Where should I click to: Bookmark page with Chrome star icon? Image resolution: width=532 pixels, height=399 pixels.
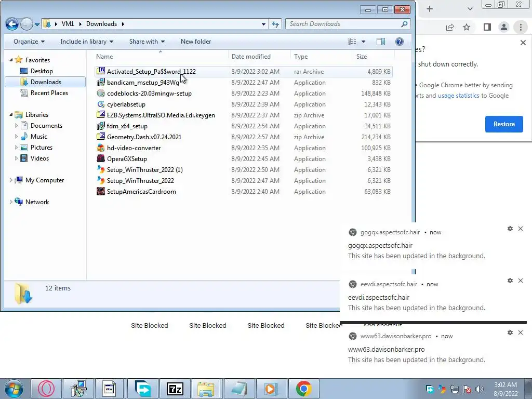(467, 27)
